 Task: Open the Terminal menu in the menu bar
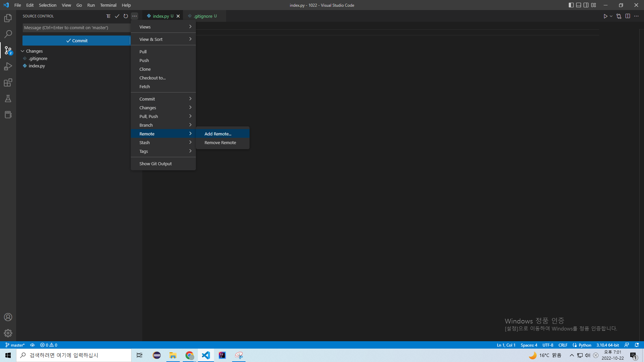pyautogui.click(x=108, y=5)
